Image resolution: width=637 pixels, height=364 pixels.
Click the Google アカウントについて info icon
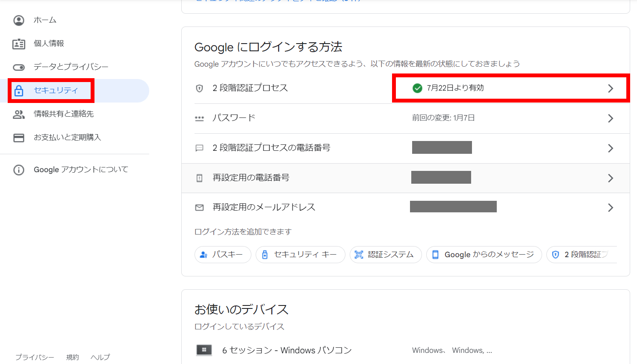(19, 170)
